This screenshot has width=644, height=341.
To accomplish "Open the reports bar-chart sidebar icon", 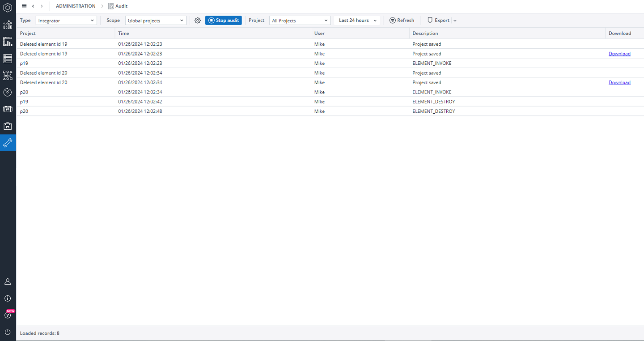I will 8,41.
